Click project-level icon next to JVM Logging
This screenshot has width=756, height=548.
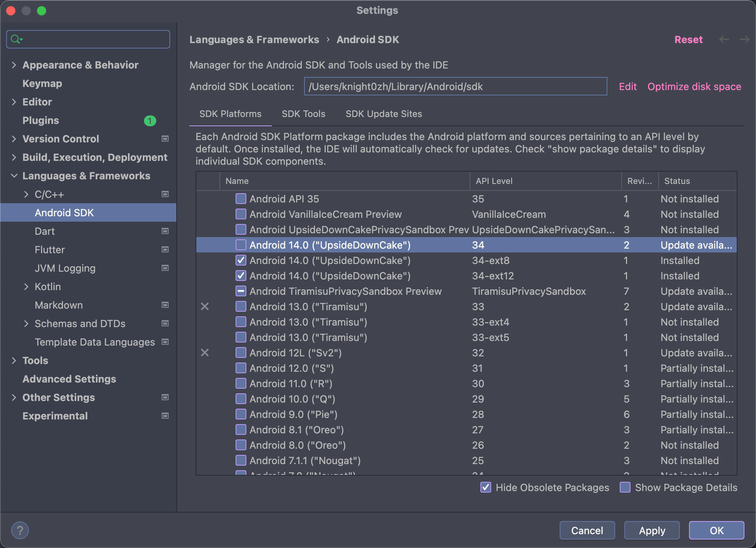pos(165,268)
